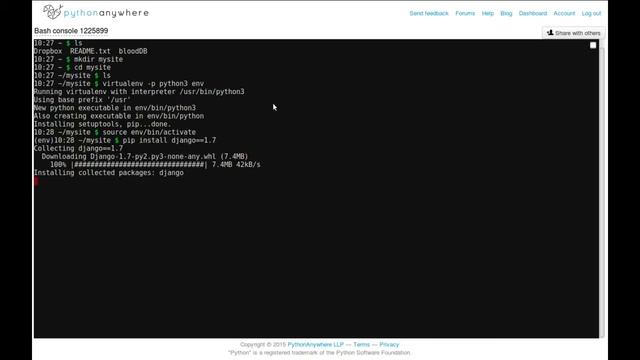Click the pythonanywhere wordmark text
The image size is (640, 360).
pos(107,13)
